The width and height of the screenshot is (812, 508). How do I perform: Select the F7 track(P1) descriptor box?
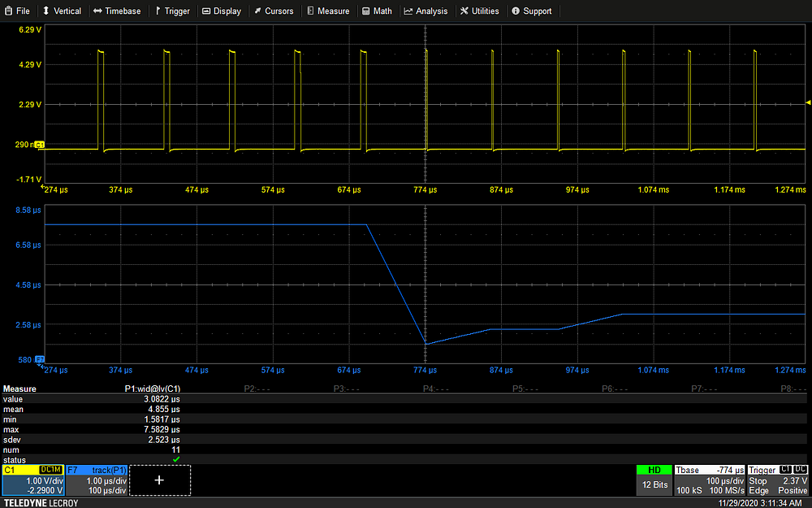[97, 480]
